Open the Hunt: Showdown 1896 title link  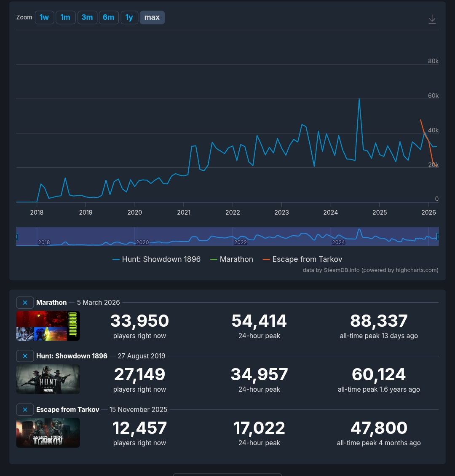pos(72,356)
